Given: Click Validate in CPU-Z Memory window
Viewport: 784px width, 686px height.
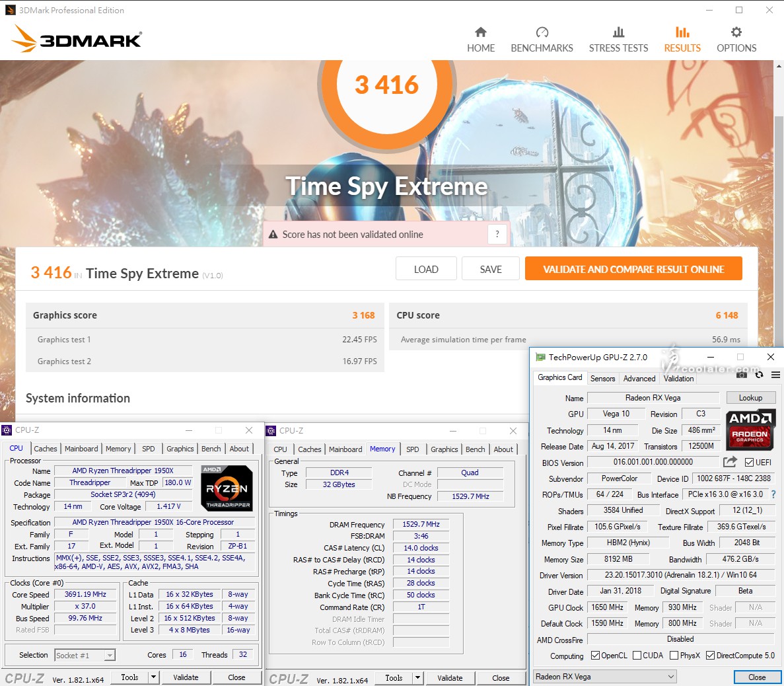Looking at the screenshot, I should [450, 678].
